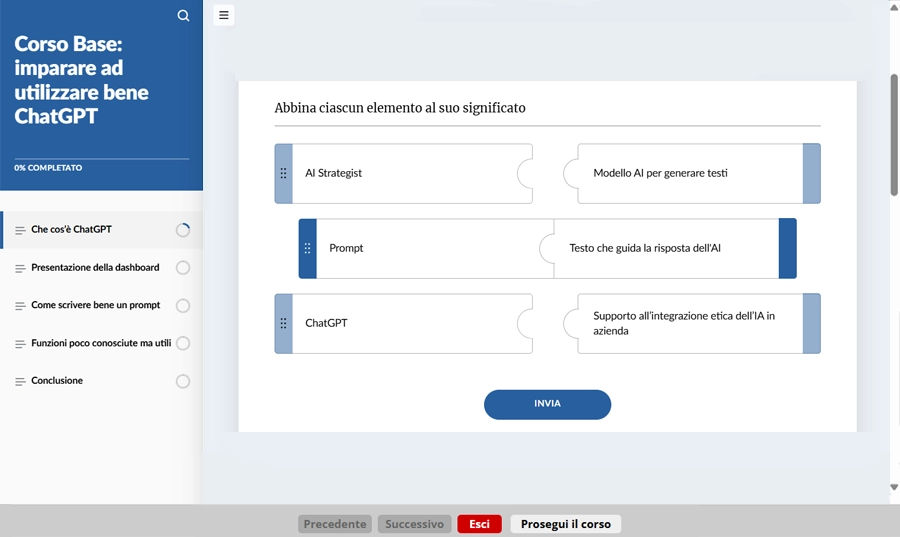Open the Presentazione della dashboard lesson
The width and height of the screenshot is (900, 537).
pos(102,267)
